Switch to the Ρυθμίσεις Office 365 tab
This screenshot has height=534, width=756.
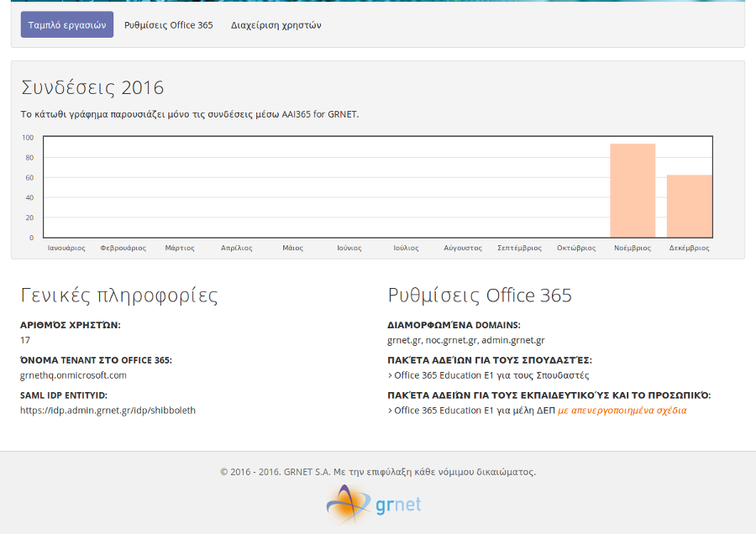click(169, 25)
